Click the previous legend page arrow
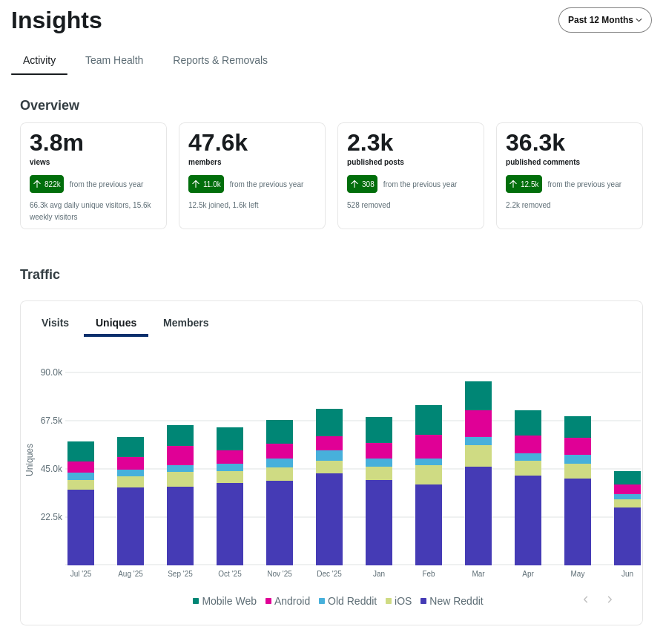 [x=586, y=599]
